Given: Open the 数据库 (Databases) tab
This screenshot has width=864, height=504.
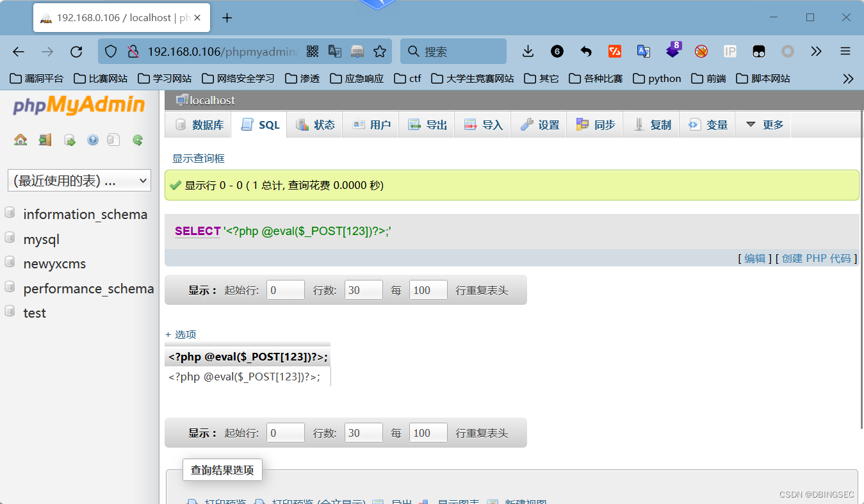Looking at the screenshot, I should tap(199, 125).
